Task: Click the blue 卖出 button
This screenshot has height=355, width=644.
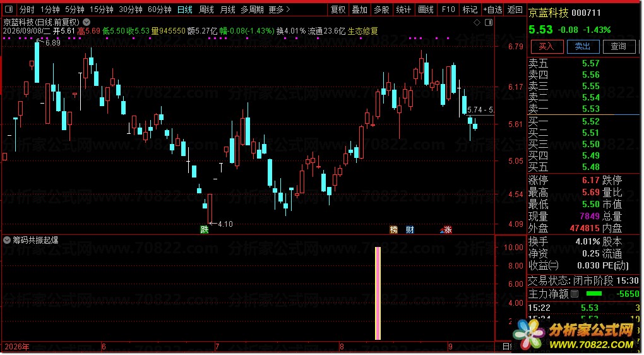Action: pyautogui.click(x=582, y=47)
